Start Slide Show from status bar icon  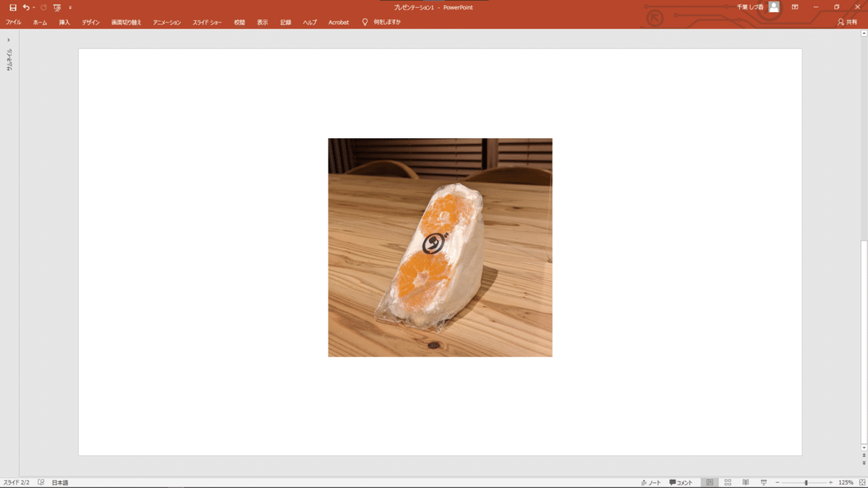763,482
